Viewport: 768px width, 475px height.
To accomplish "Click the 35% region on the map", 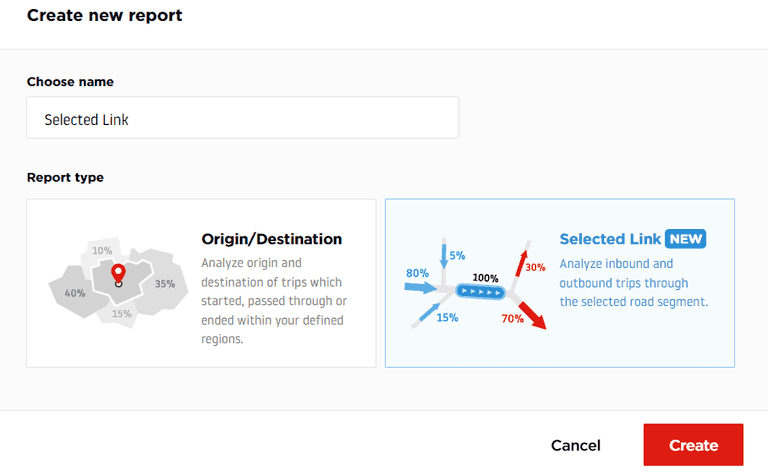I will click(x=164, y=283).
